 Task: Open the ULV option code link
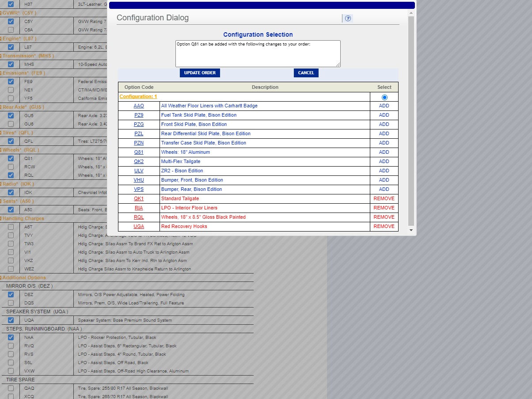(x=139, y=171)
